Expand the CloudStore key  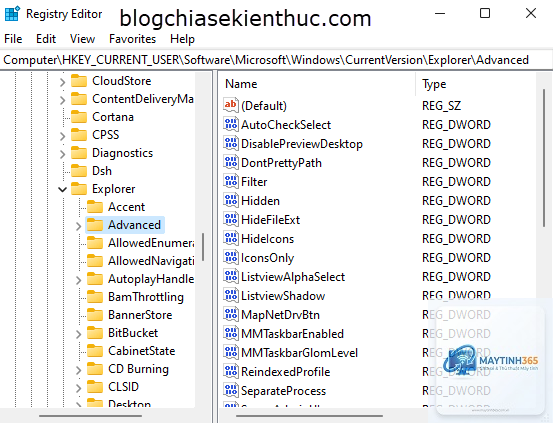[62, 82]
